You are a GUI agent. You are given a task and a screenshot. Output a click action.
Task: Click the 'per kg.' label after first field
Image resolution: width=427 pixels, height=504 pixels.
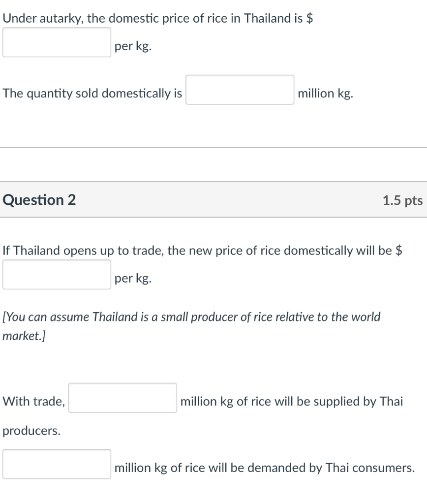(x=131, y=47)
